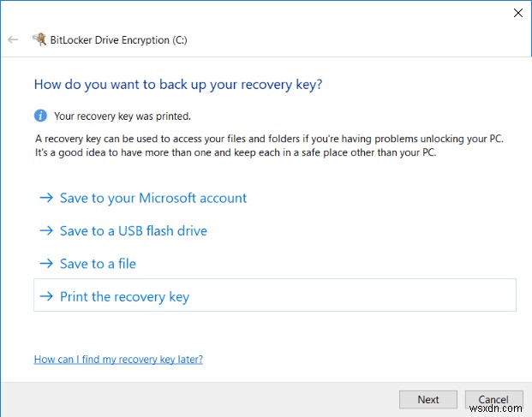Cancel the BitLocker setup wizard
This screenshot has height=417, width=532.
pos(493,400)
